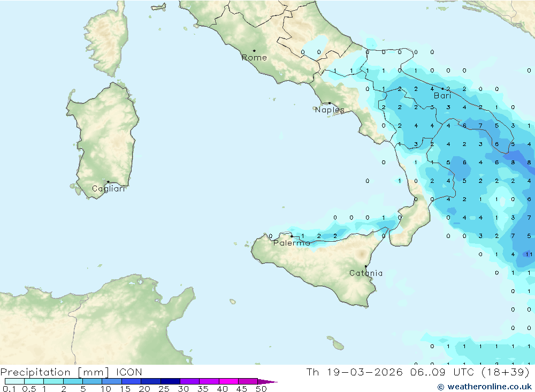Image resolution: width=535 pixels, height=392 pixels.
Task: Click the Catania city label
Action: [366, 273]
